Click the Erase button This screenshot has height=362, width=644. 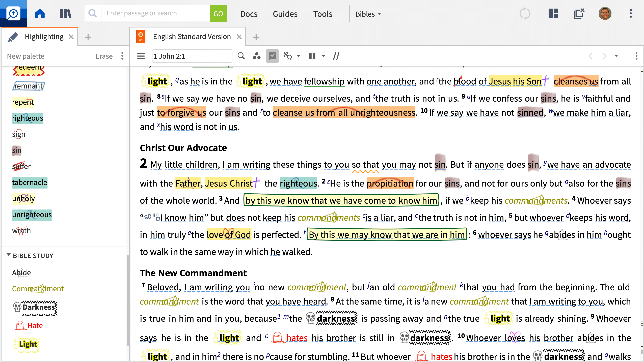coord(104,56)
